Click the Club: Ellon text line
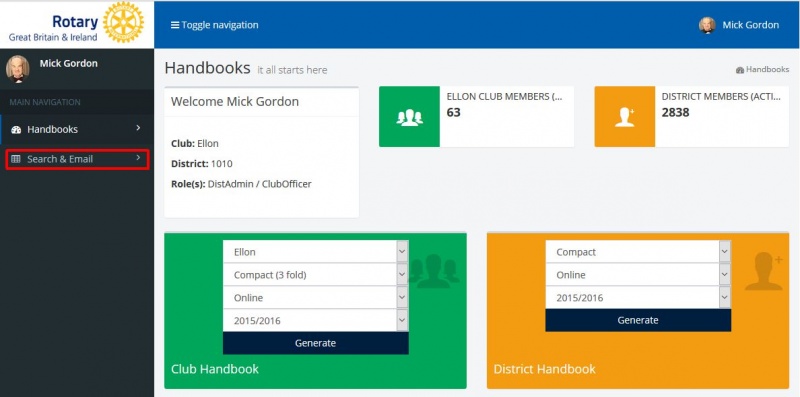Image resolution: width=800 pixels, height=397 pixels. [x=195, y=144]
